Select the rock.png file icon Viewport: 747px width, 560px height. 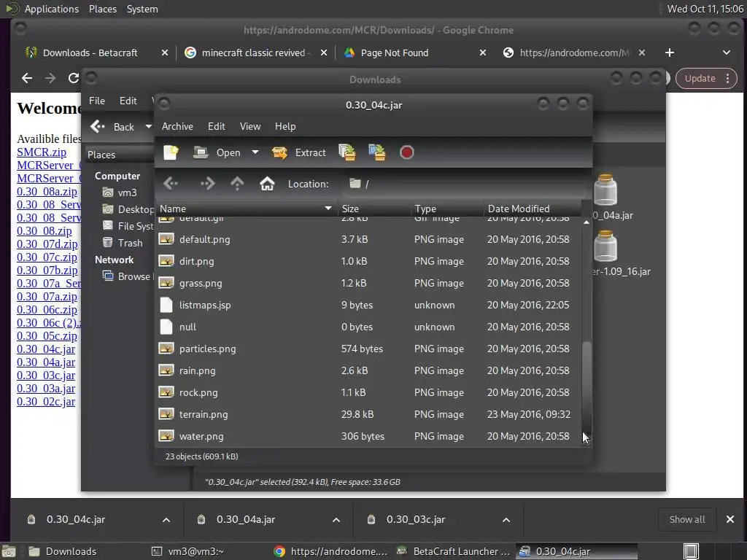tap(166, 392)
